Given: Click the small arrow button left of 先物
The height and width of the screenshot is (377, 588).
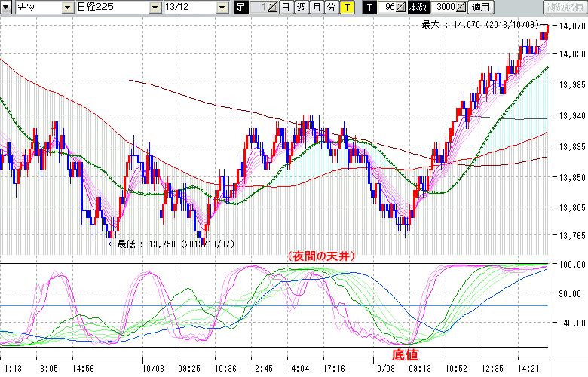Looking at the screenshot, I should (x=7, y=7).
